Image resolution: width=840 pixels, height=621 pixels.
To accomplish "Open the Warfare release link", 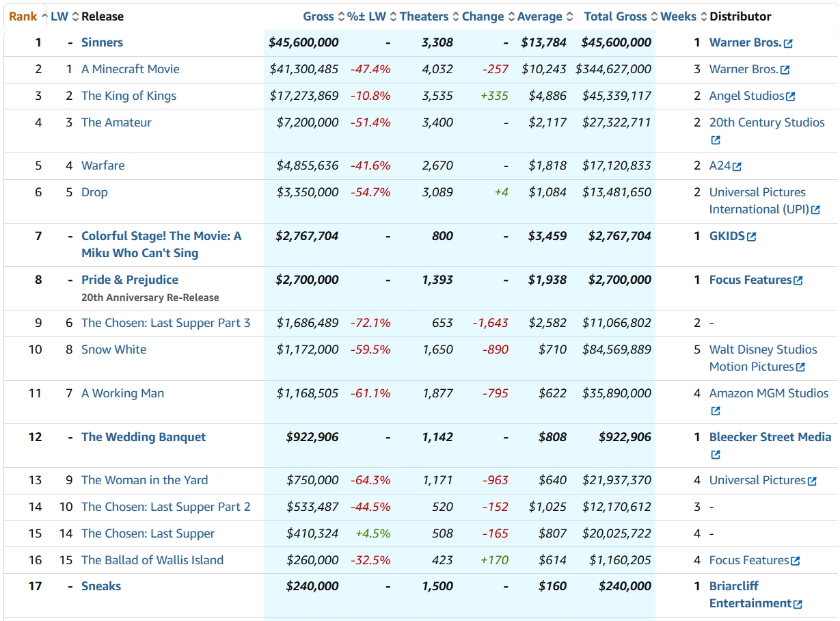I will 103,166.
